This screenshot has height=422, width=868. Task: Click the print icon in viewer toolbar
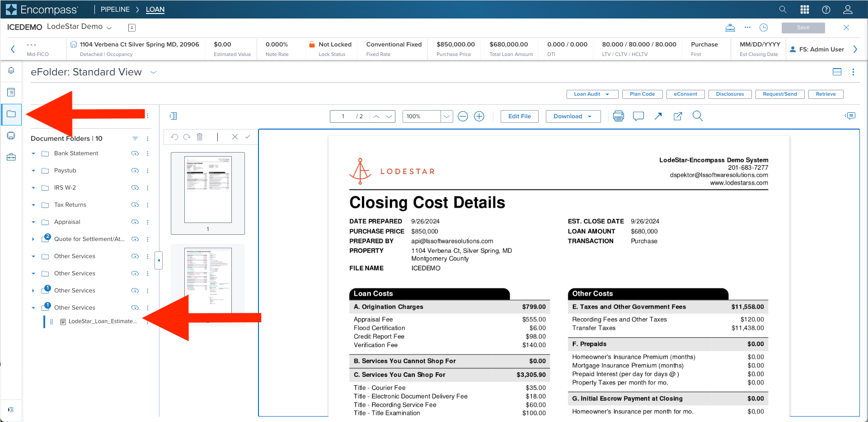(x=618, y=116)
